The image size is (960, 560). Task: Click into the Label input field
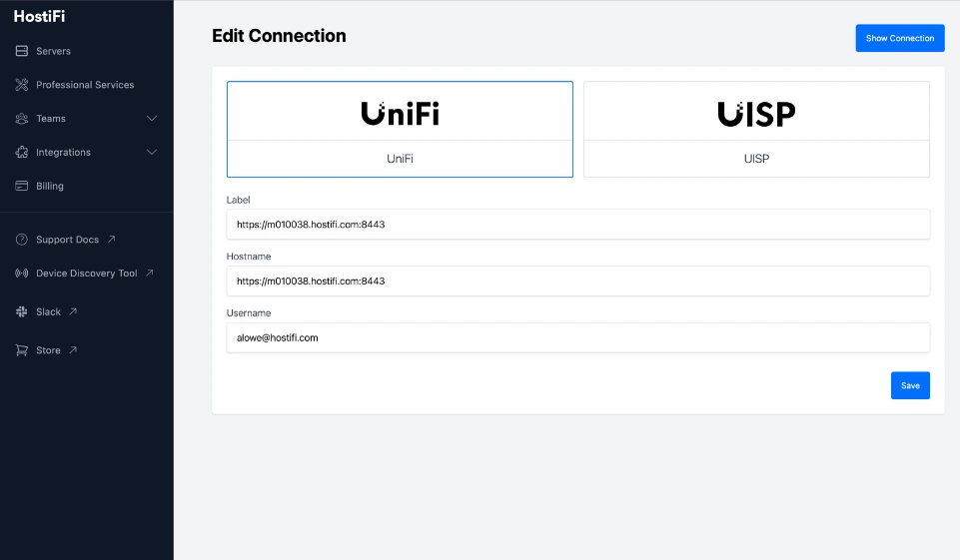pos(578,225)
